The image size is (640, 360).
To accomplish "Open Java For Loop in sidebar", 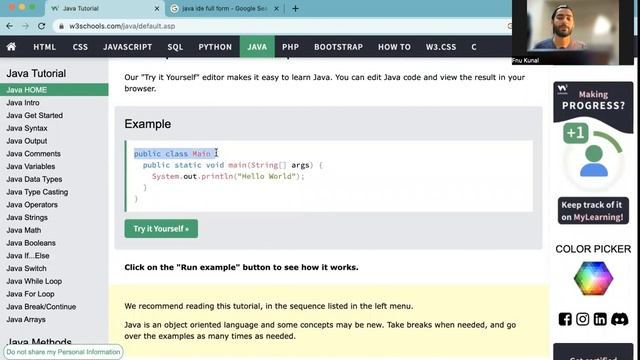I will [54, 294].
